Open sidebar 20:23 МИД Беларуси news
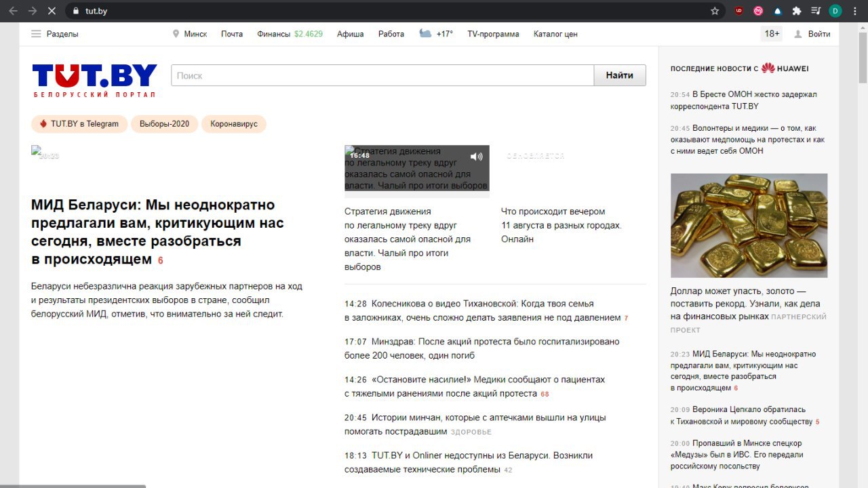This screenshot has height=488, width=868. (x=743, y=371)
